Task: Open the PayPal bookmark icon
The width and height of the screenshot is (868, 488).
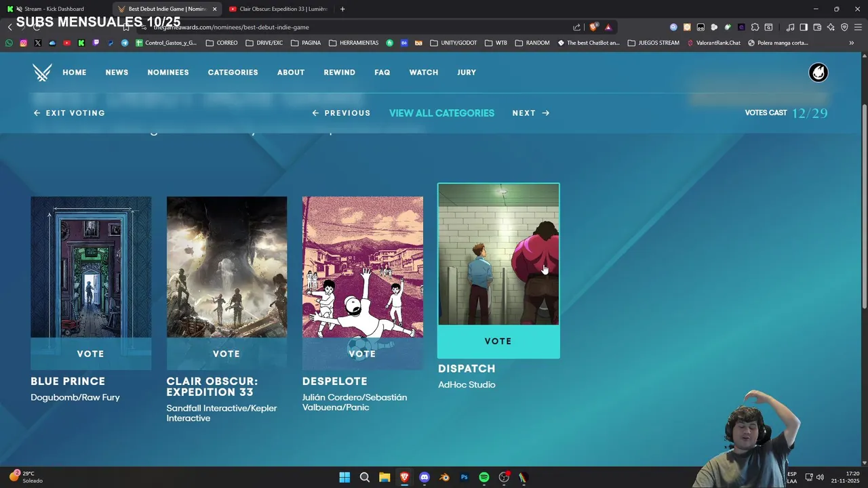Action: [x=110, y=43]
